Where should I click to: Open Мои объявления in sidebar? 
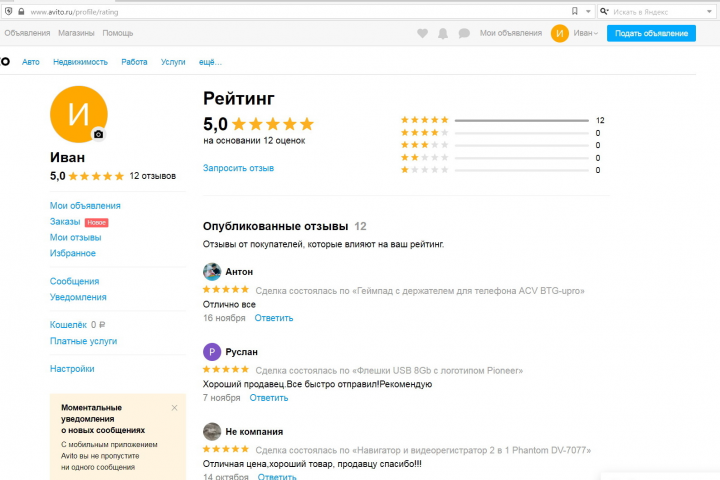tap(85, 206)
